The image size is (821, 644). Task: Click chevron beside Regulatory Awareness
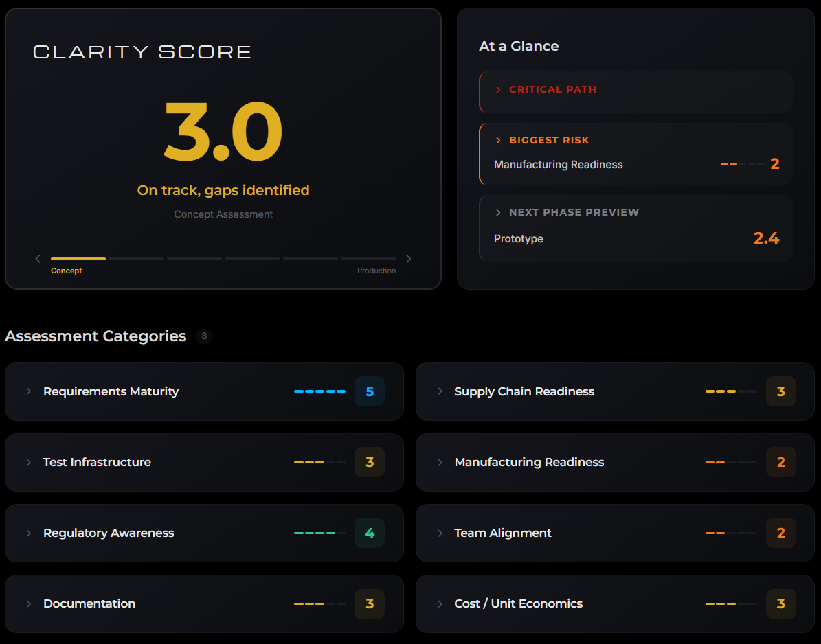29,533
